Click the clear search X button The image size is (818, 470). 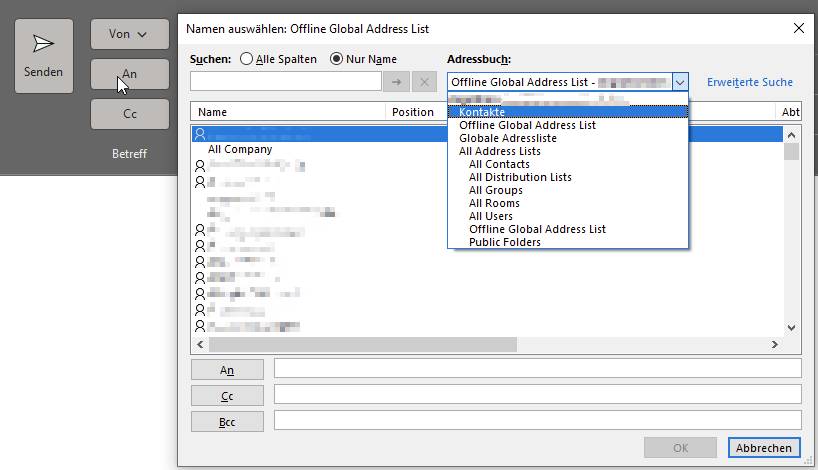424,82
